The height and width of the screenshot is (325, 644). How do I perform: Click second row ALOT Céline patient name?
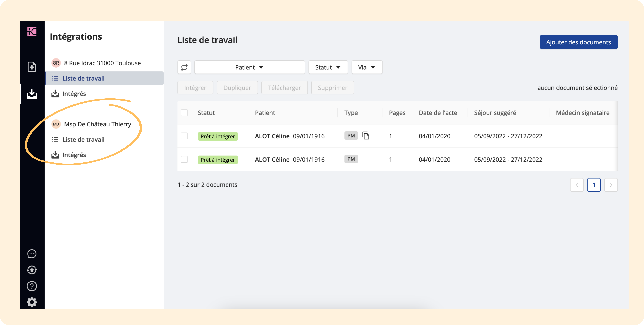pos(272,159)
